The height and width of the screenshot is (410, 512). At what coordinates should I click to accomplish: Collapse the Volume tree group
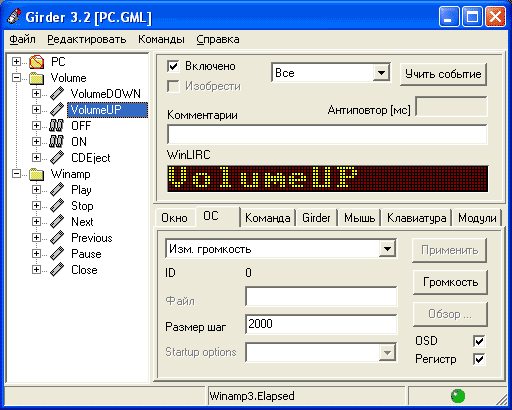point(16,78)
